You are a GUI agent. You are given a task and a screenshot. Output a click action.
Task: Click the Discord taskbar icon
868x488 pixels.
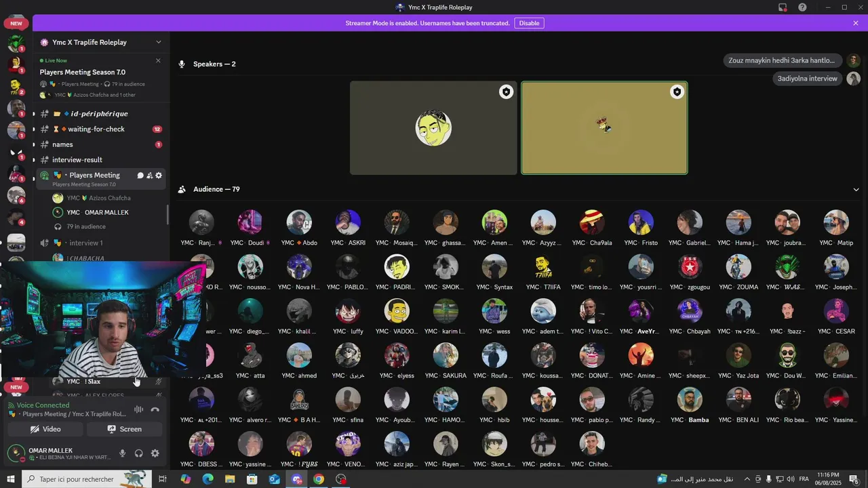click(296, 479)
